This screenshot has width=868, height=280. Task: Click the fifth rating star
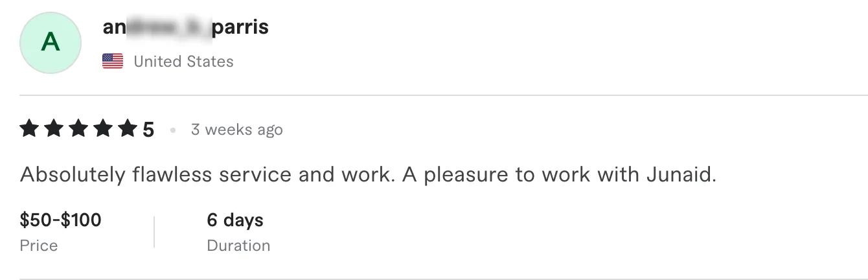click(127, 130)
